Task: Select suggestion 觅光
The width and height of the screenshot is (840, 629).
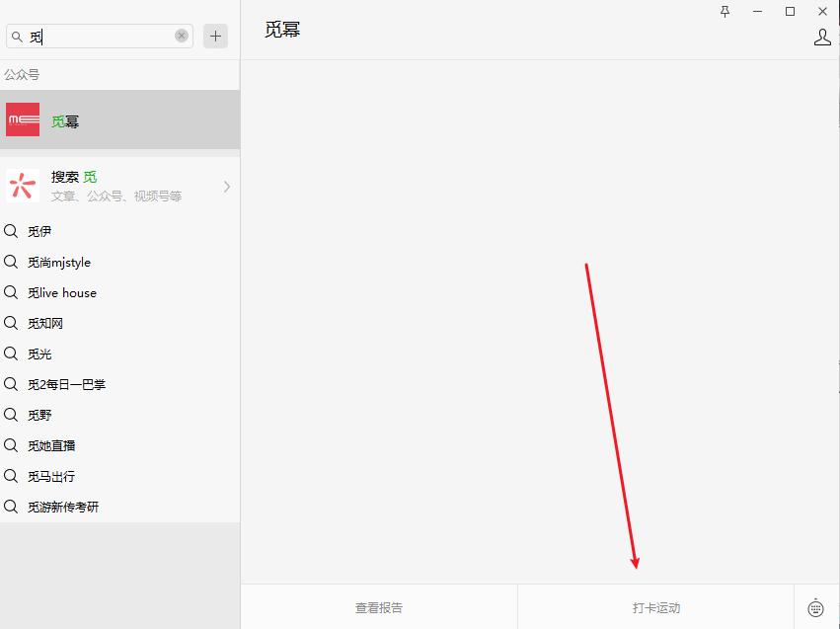Action: click(x=120, y=354)
